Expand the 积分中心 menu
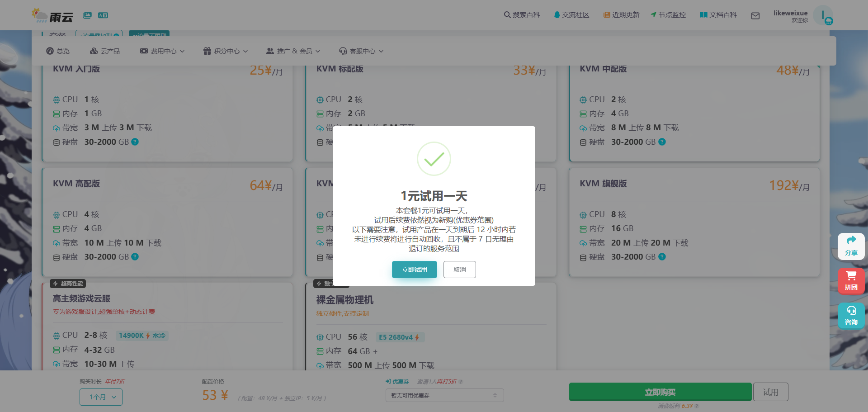868x412 pixels. pos(226,51)
